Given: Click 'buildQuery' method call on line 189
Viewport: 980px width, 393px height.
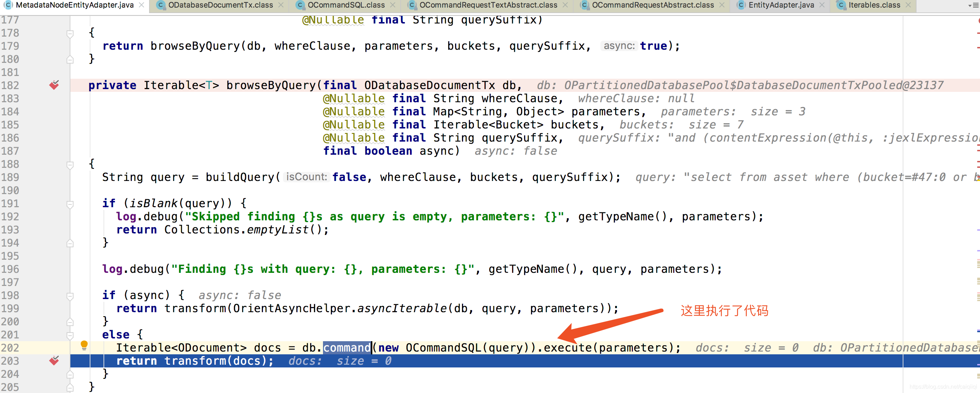Looking at the screenshot, I should [240, 177].
